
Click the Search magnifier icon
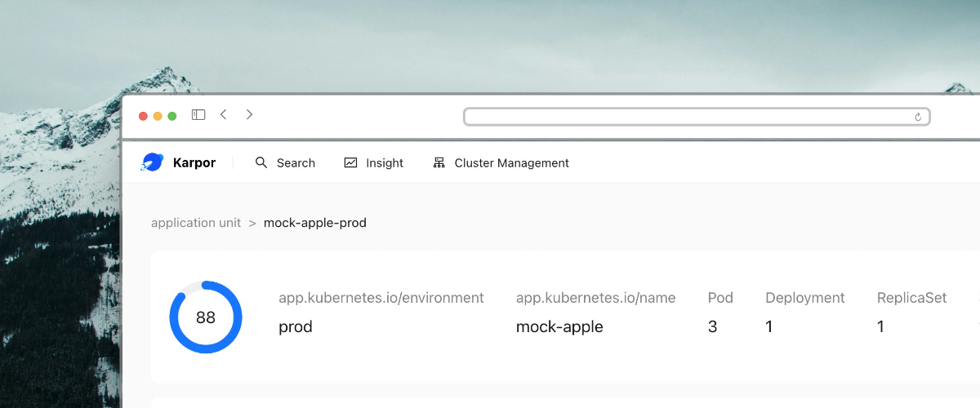click(261, 162)
